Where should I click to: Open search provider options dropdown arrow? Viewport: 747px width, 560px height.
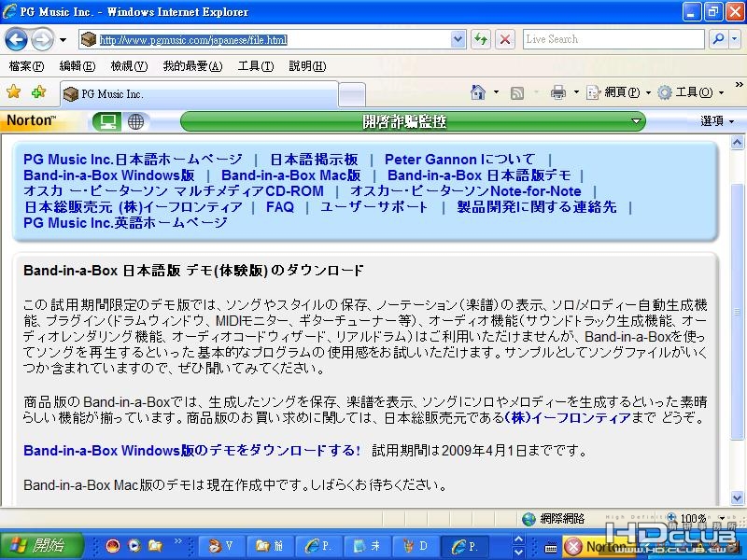[x=734, y=39]
